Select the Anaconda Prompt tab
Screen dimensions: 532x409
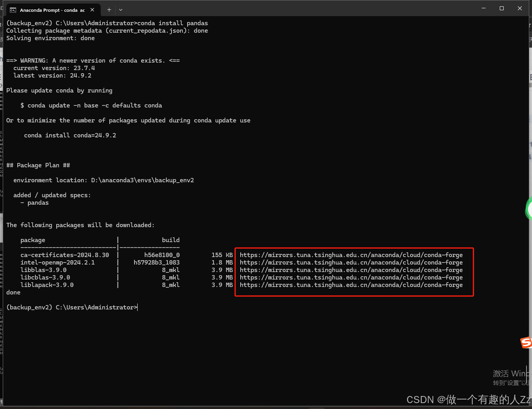click(x=52, y=10)
